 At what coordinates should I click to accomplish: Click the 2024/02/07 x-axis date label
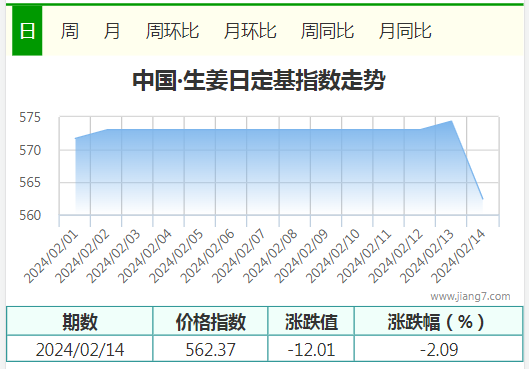239,256
